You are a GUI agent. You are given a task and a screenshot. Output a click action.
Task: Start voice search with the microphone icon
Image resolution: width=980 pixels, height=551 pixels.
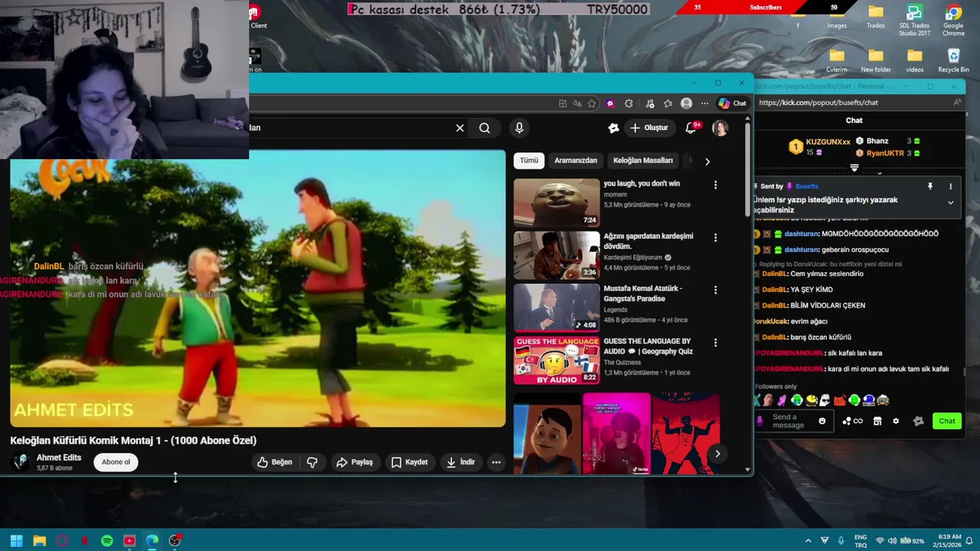click(519, 128)
